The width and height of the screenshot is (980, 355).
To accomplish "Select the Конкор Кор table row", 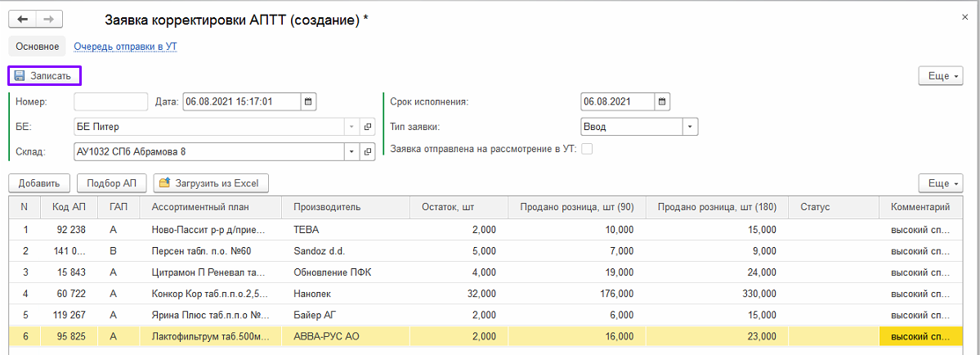I will click(x=210, y=293).
